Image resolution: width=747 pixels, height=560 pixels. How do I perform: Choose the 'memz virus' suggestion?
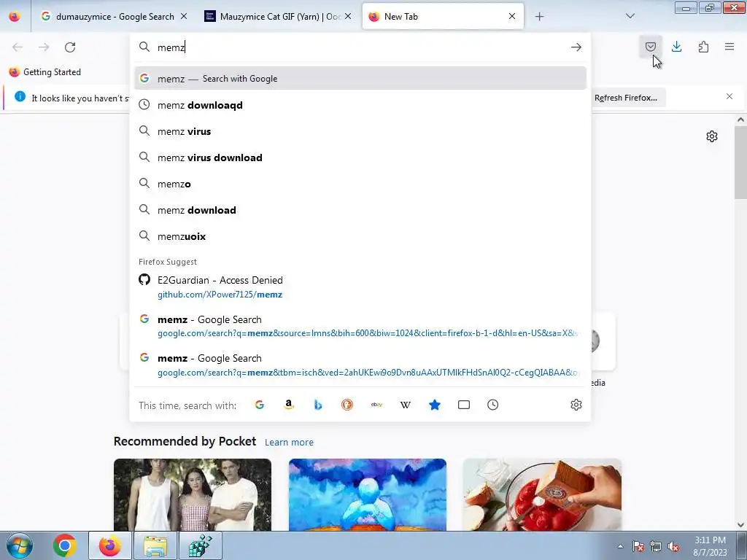(360, 131)
